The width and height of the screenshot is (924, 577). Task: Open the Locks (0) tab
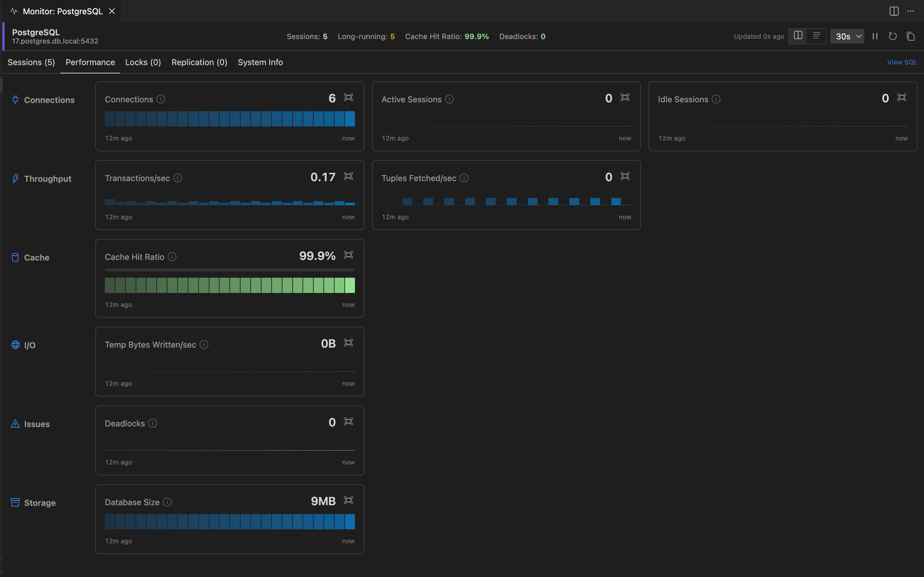coord(143,62)
